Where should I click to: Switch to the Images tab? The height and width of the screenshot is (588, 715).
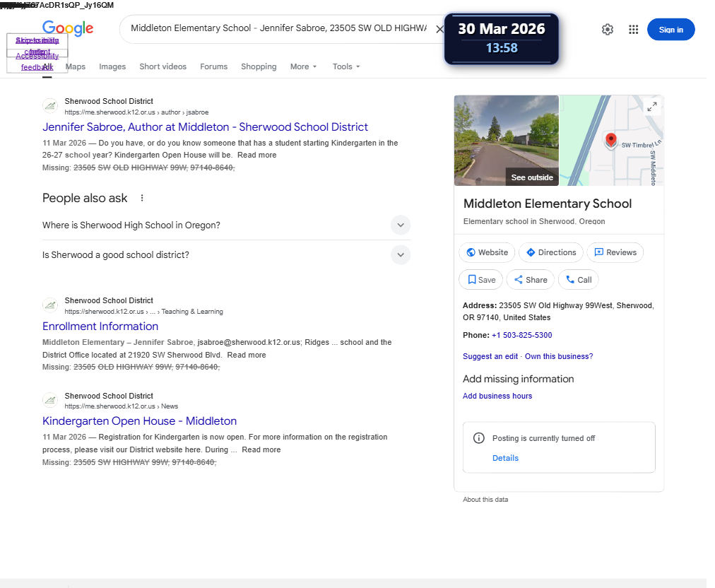pos(112,66)
